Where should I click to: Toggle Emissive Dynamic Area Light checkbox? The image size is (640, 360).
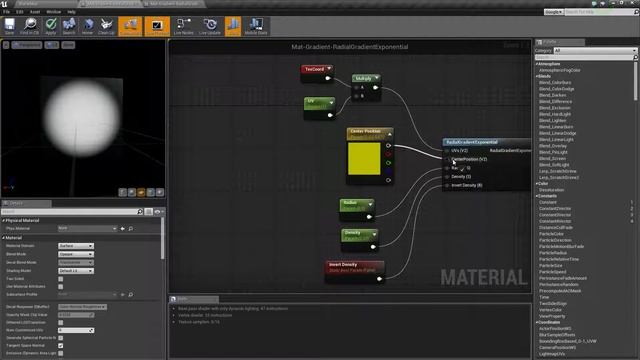tap(61, 353)
